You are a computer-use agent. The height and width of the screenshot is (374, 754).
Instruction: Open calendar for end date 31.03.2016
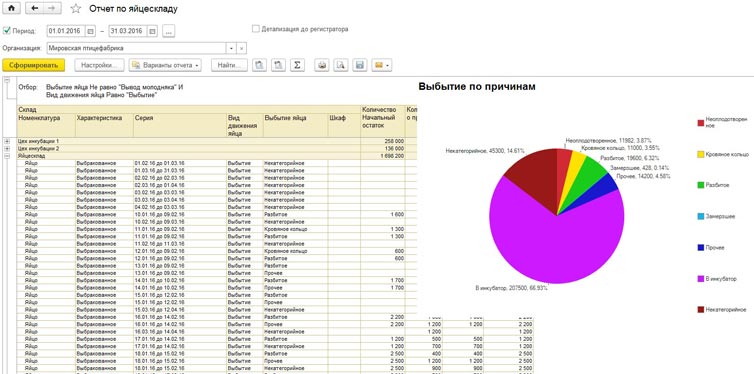152,31
